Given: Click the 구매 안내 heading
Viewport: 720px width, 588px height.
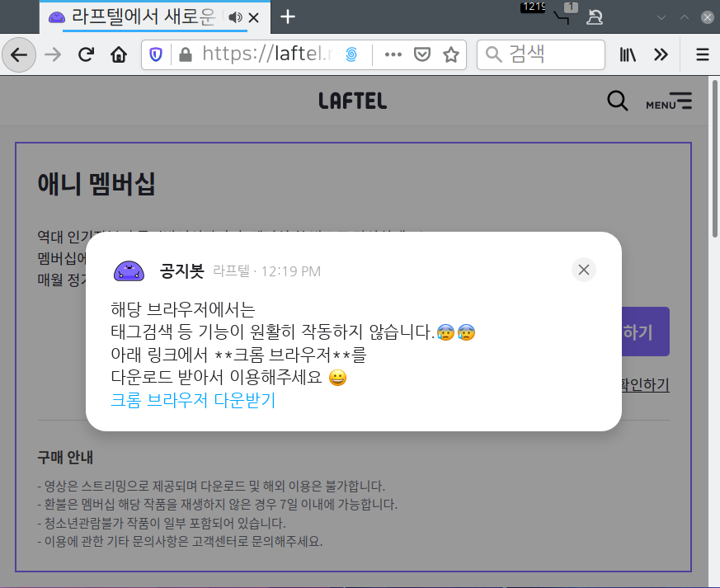Looking at the screenshot, I should 65,457.
